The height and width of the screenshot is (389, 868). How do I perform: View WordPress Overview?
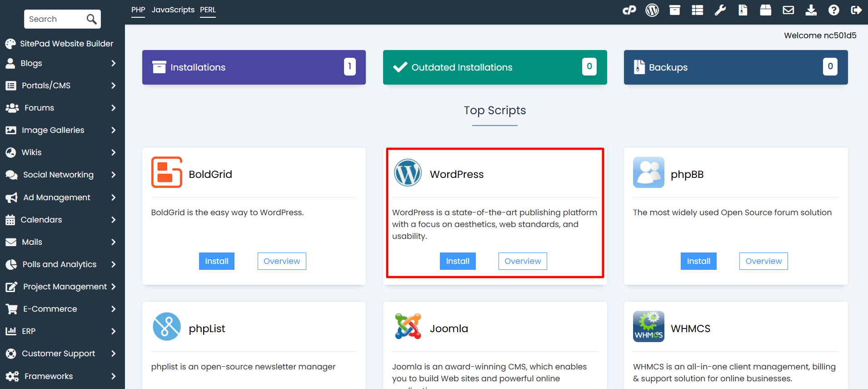523,261
